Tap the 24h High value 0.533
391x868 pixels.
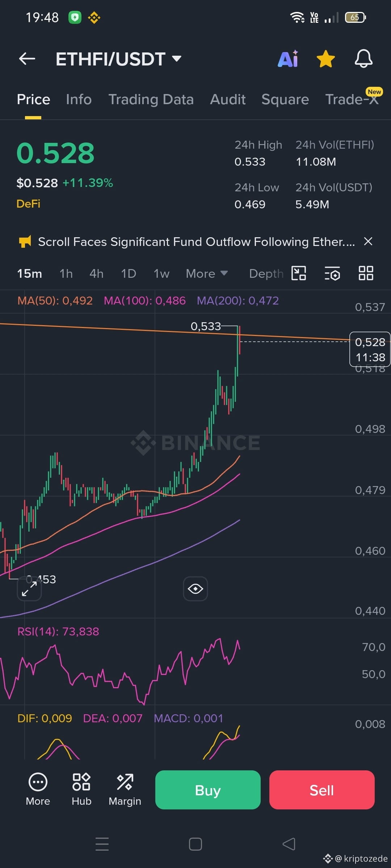pos(250,162)
